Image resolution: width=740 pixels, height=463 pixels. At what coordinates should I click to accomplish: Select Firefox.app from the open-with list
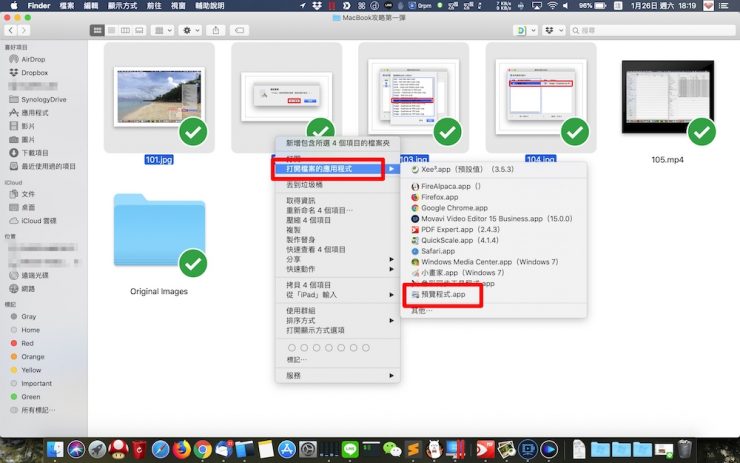tap(438, 197)
